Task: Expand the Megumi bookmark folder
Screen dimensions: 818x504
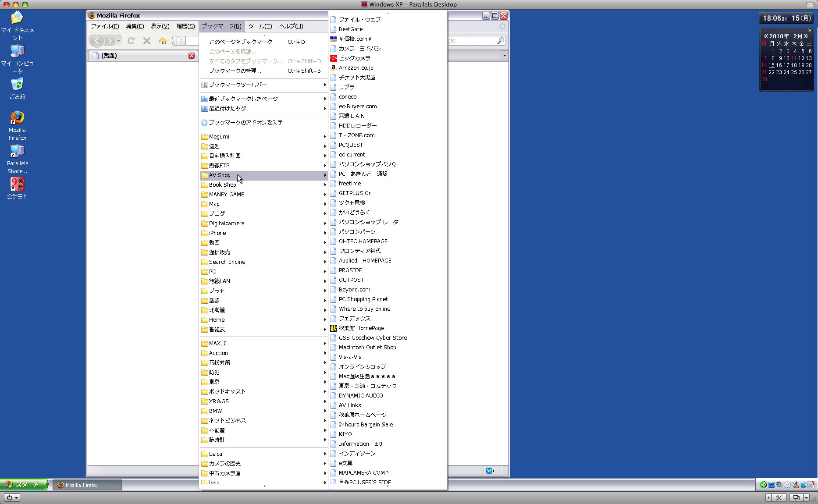Action: point(263,136)
